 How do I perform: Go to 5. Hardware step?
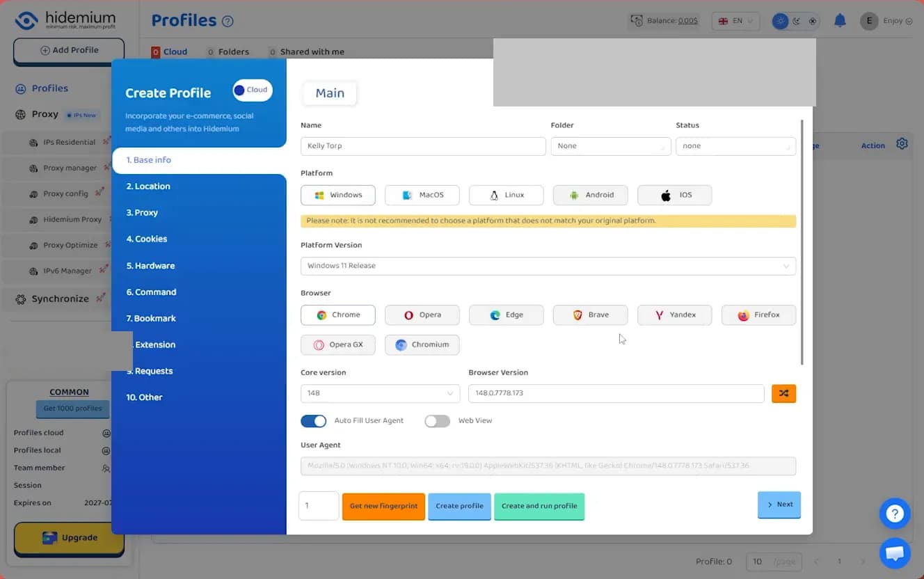point(150,266)
